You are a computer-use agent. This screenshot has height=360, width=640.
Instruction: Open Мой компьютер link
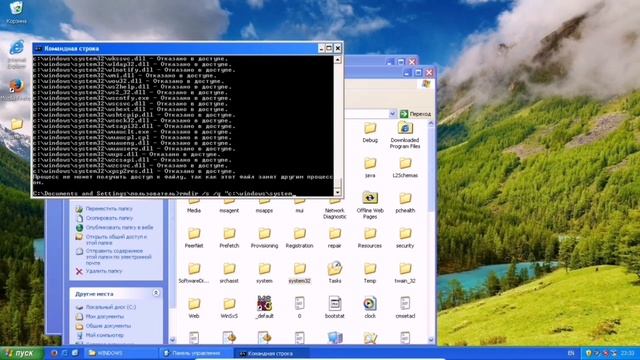pyautogui.click(x=104, y=335)
